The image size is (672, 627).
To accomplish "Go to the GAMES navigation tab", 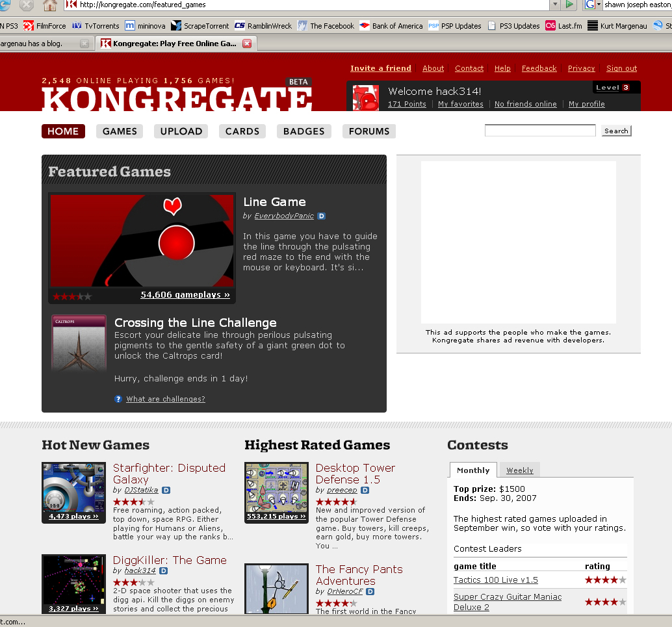I will click(x=120, y=131).
